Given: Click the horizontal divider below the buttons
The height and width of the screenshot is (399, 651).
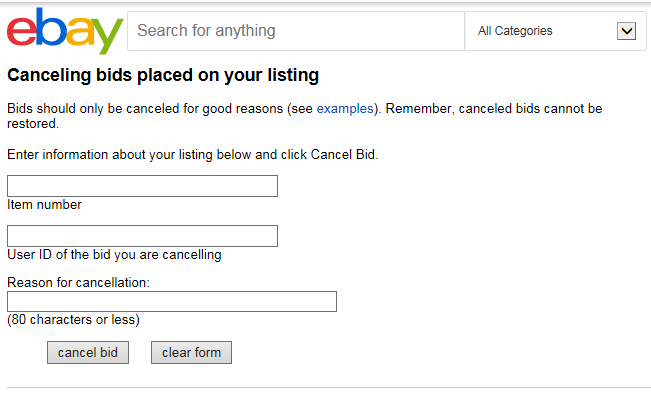Looking at the screenshot, I should 329,388.
